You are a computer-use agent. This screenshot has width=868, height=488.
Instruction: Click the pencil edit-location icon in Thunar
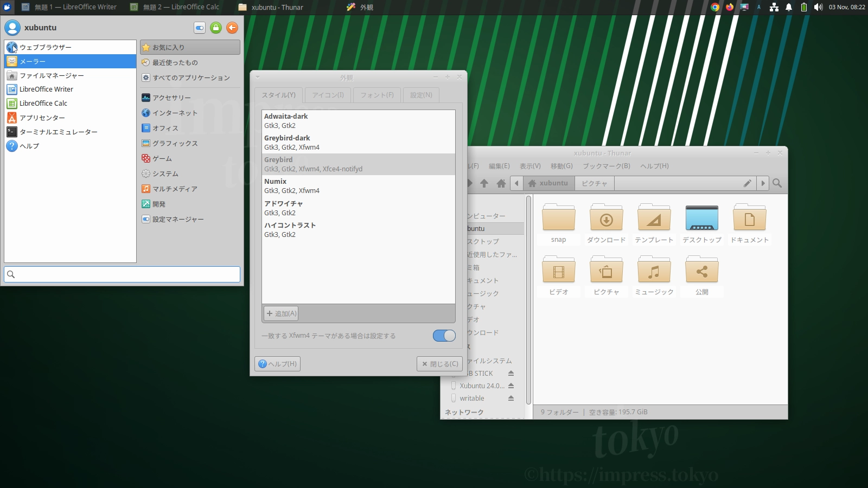(747, 183)
